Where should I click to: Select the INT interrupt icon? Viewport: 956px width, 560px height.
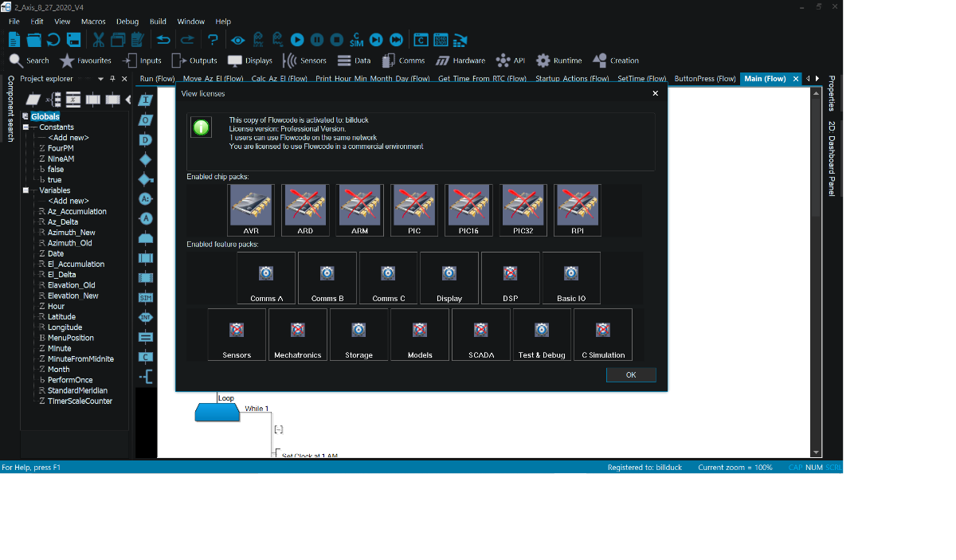[145, 317]
